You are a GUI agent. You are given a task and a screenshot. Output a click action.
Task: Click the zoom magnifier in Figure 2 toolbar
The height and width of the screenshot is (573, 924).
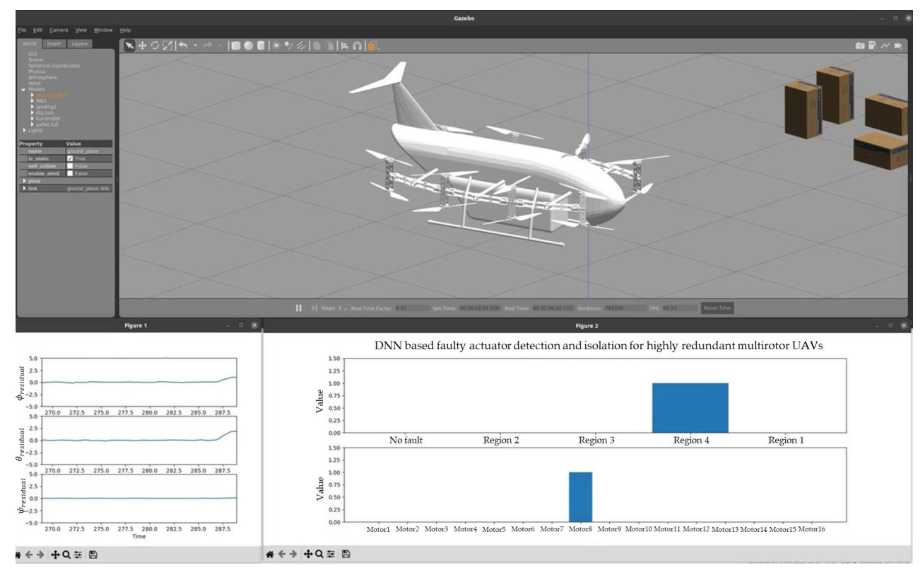[319, 554]
